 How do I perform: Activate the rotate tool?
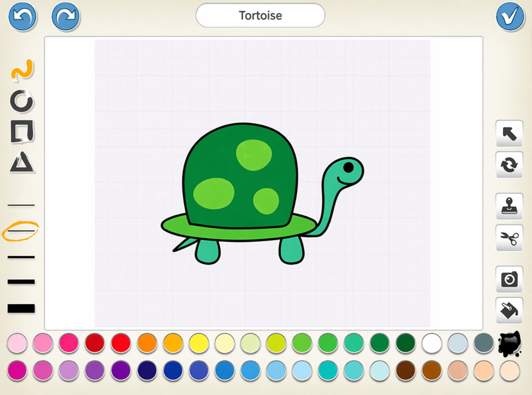(x=509, y=165)
